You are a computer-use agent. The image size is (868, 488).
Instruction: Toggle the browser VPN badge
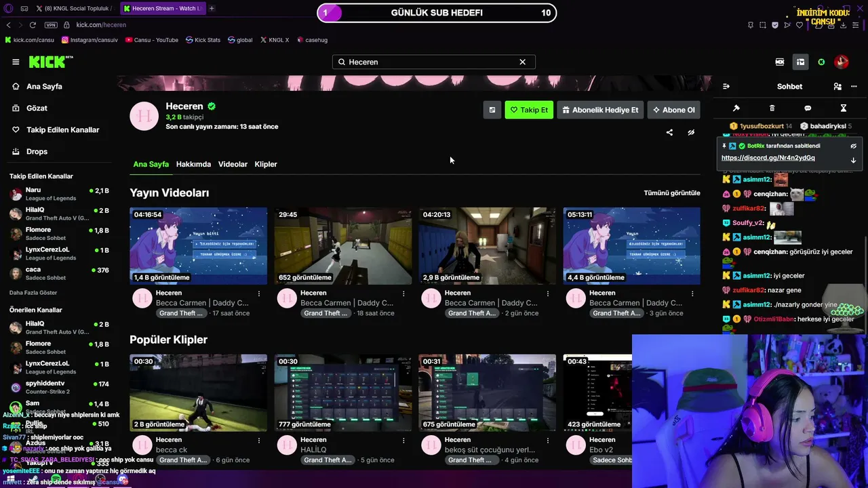click(51, 25)
